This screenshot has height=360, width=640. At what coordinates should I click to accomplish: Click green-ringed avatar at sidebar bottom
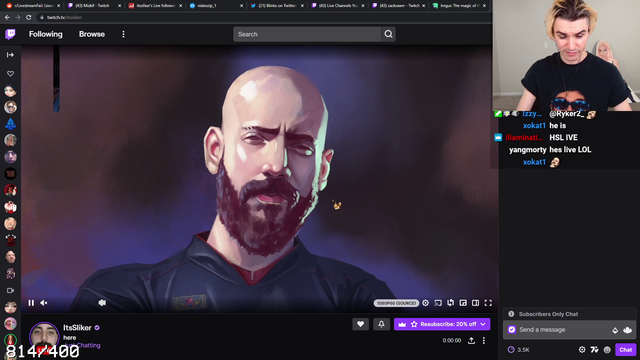point(10,340)
